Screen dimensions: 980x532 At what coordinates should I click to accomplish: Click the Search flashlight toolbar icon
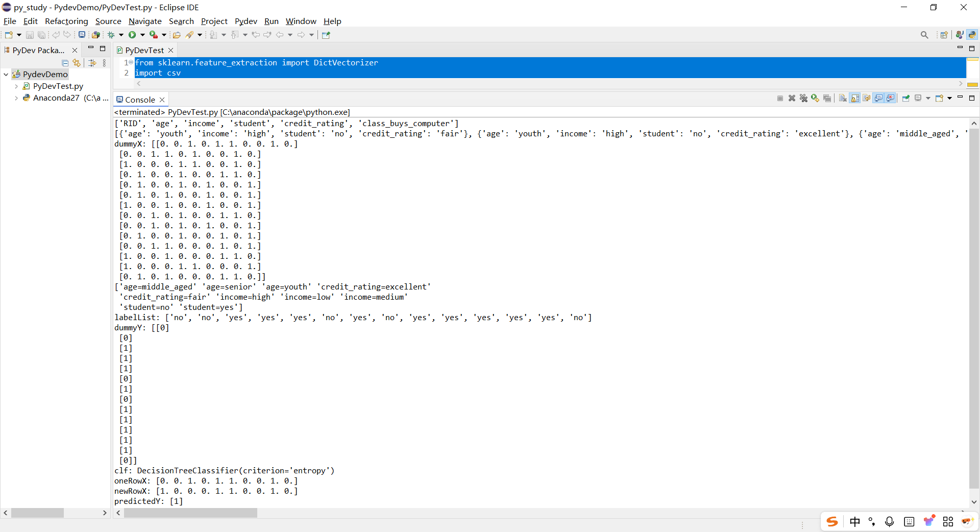click(189, 35)
